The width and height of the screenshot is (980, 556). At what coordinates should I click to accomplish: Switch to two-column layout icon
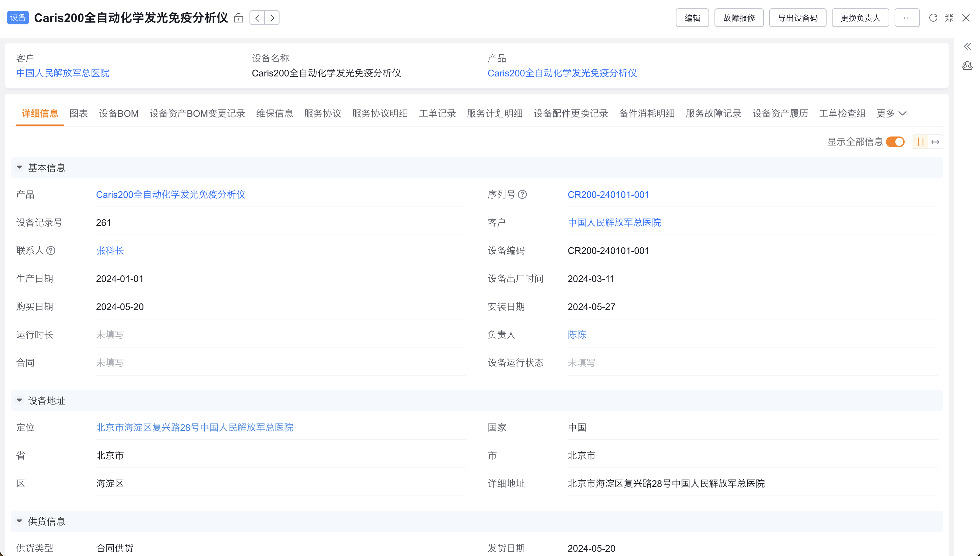[921, 142]
